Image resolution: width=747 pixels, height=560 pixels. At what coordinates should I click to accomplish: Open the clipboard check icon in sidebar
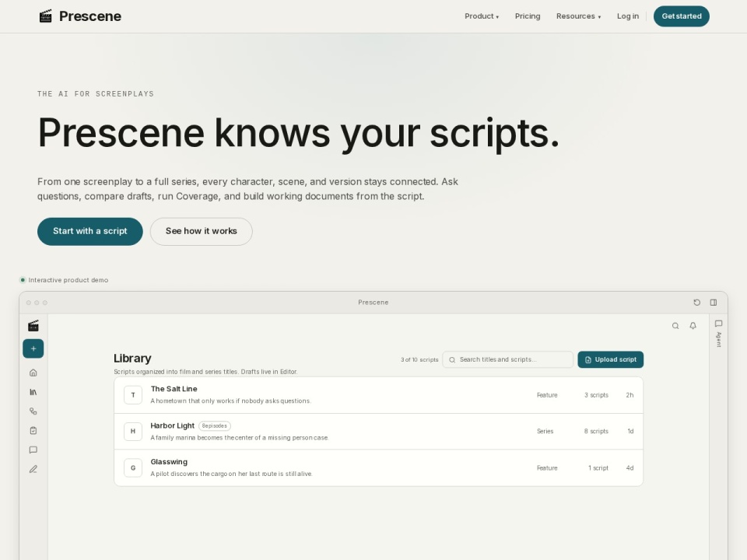tap(33, 430)
